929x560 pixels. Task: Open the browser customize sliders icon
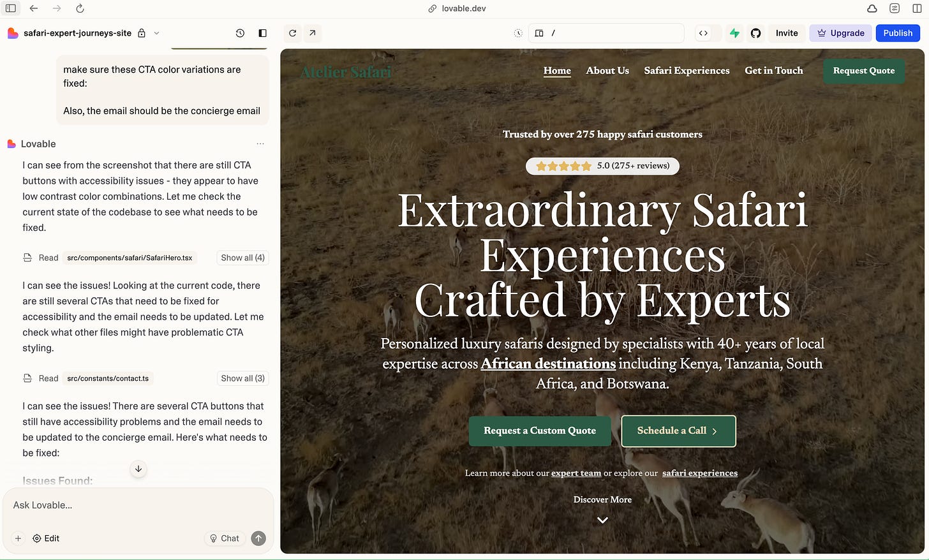pyautogui.click(x=895, y=8)
